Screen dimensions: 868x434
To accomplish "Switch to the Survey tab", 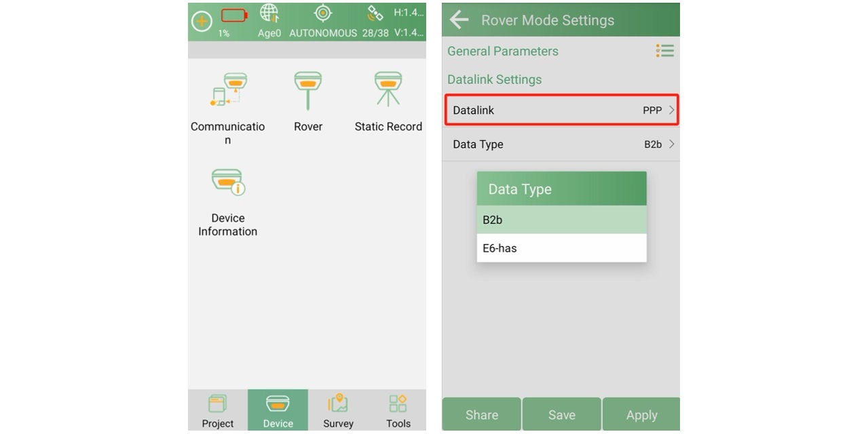I will point(338,411).
